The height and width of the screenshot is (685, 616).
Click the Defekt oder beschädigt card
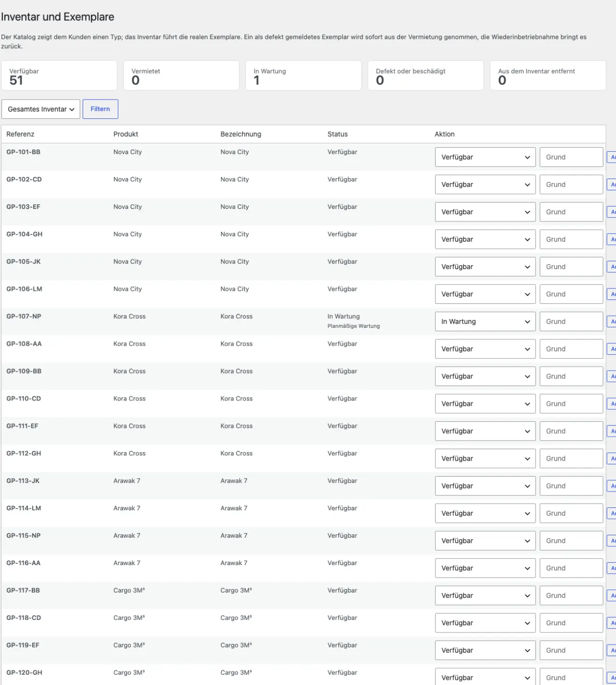click(x=426, y=76)
